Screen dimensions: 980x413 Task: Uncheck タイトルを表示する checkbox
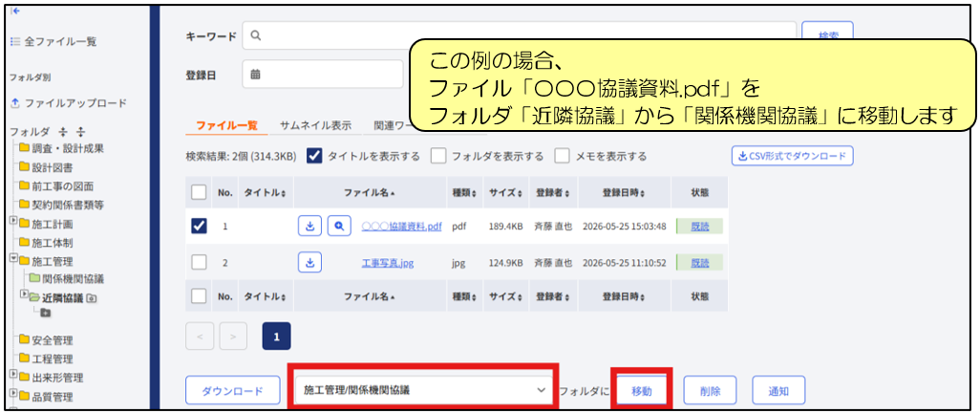(314, 156)
